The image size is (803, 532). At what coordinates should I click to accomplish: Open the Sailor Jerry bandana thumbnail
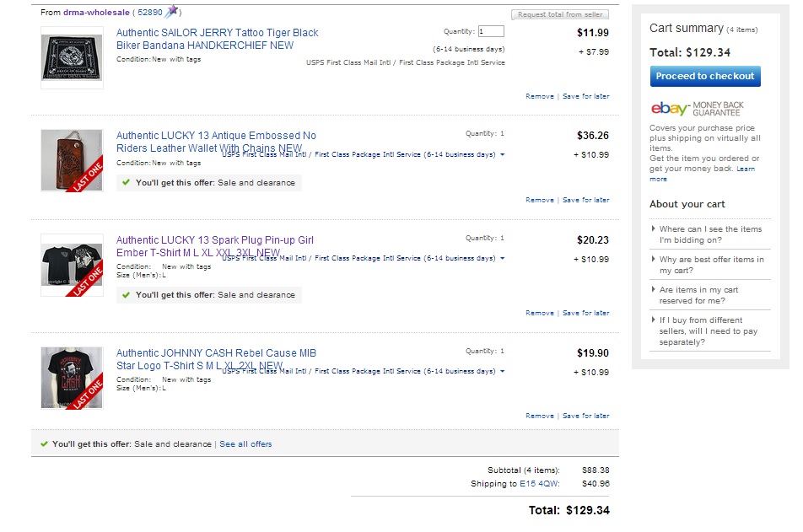72,57
